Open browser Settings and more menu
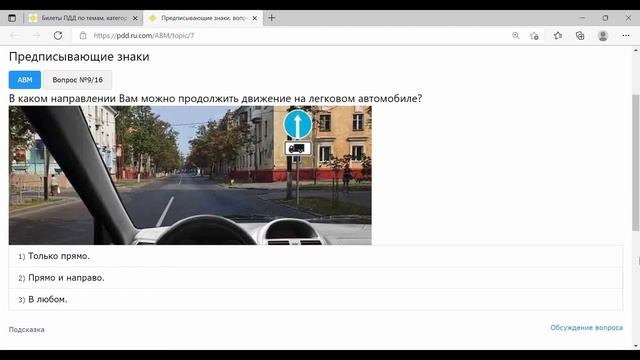 click(x=626, y=36)
